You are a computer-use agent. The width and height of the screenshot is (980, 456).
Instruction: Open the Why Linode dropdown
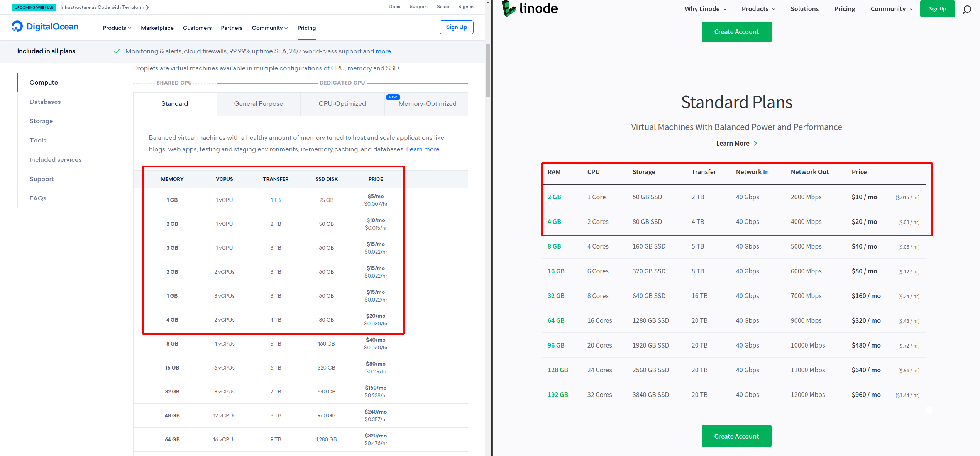point(705,8)
